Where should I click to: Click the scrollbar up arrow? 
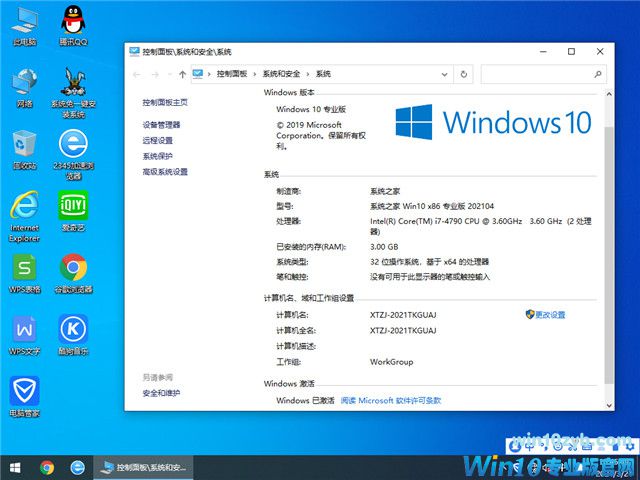coord(609,94)
